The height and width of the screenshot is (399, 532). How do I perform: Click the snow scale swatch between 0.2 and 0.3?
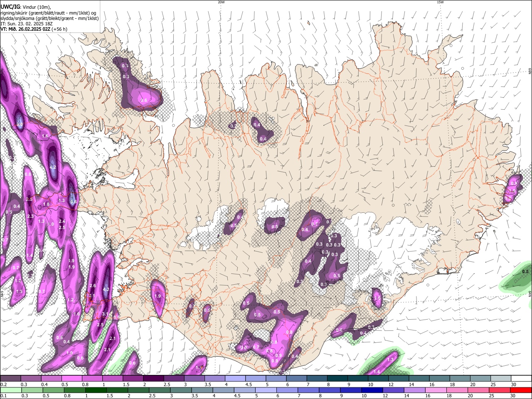(x=10, y=379)
